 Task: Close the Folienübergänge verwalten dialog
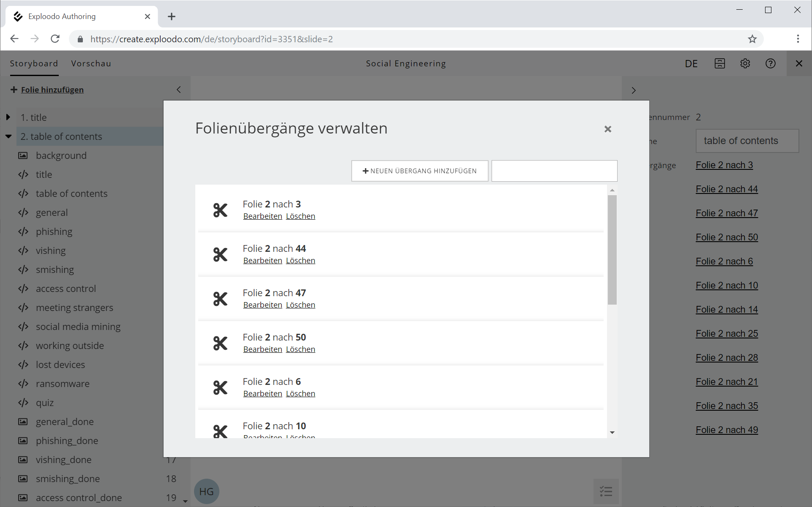pos(607,129)
